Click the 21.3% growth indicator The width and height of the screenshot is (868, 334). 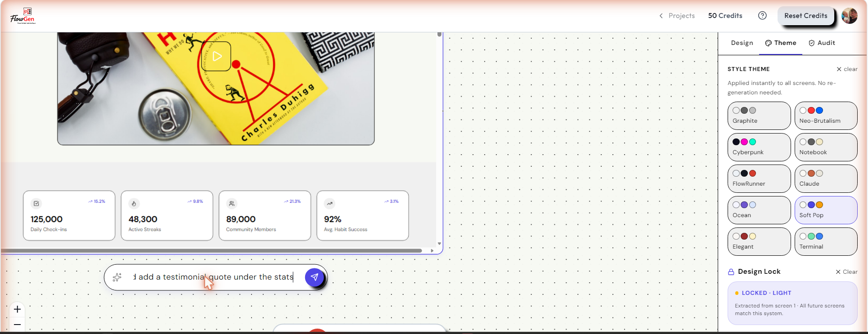tap(292, 201)
